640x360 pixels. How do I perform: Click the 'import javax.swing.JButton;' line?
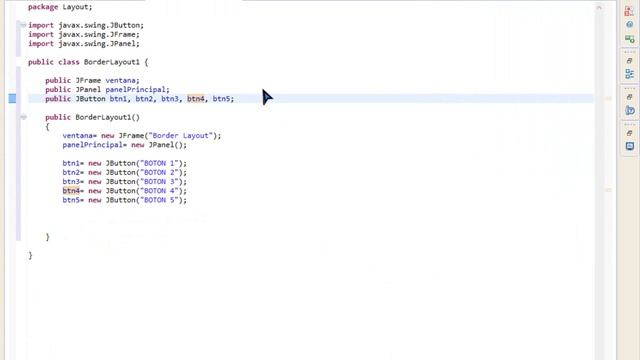86,25
